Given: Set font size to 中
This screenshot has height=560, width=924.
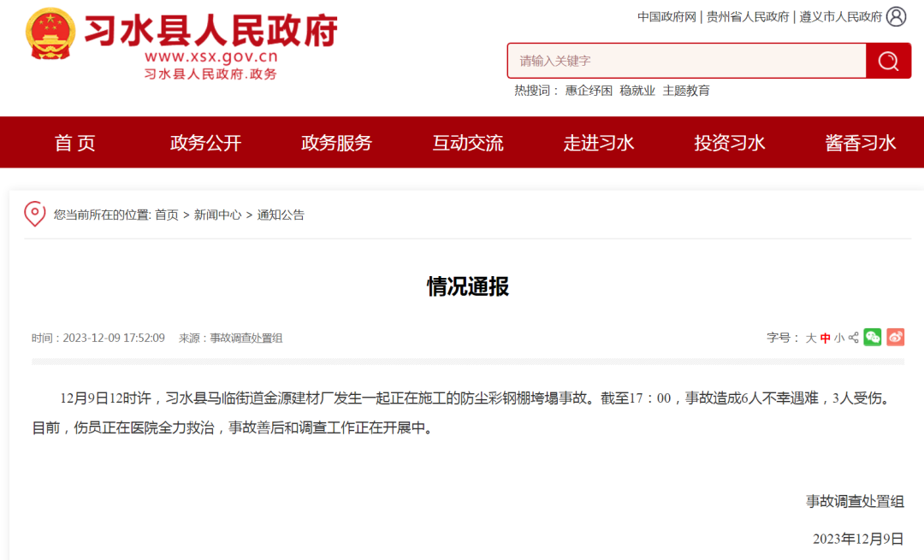Looking at the screenshot, I should (825, 338).
